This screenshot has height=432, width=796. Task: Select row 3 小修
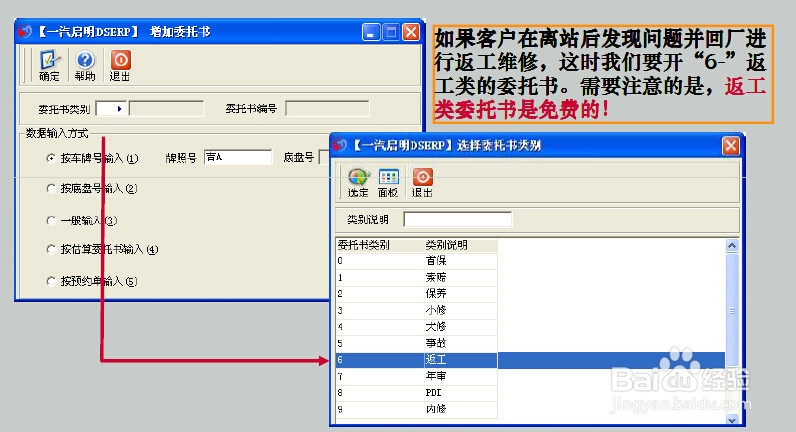(416, 311)
